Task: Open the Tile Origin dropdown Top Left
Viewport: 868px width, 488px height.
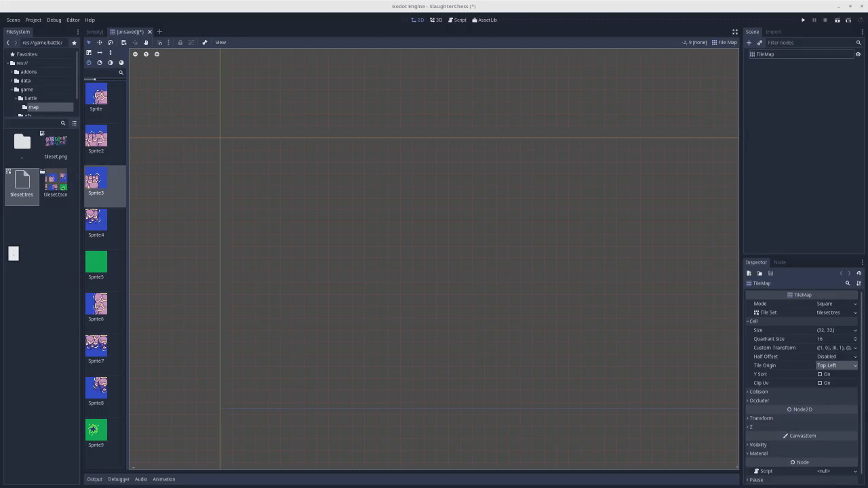Action: 837,365
